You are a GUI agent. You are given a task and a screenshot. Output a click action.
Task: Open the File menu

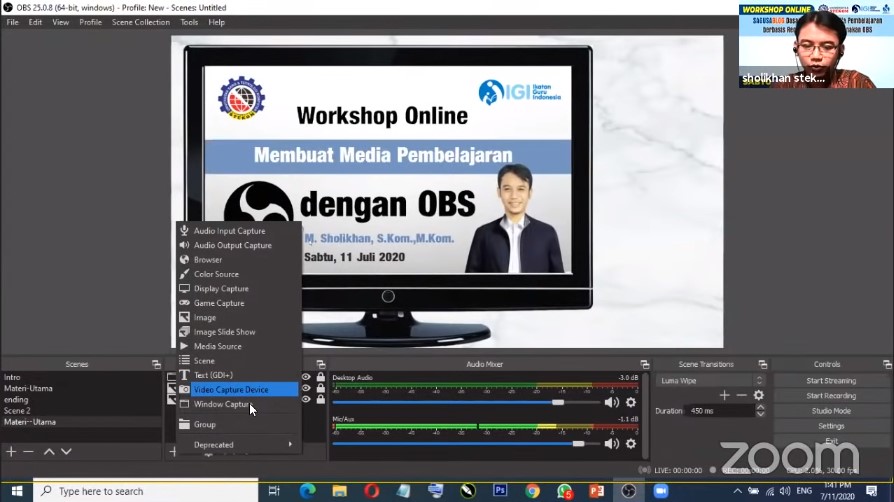tap(13, 22)
